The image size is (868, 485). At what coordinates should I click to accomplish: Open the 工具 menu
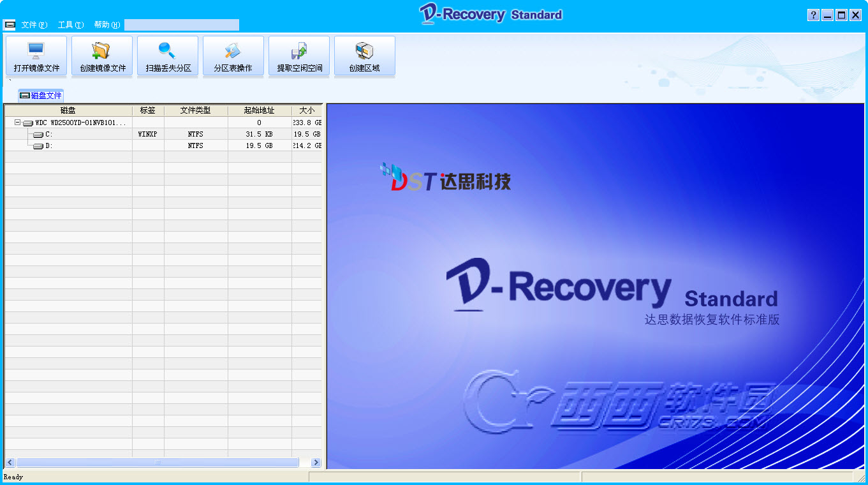pyautogui.click(x=71, y=25)
